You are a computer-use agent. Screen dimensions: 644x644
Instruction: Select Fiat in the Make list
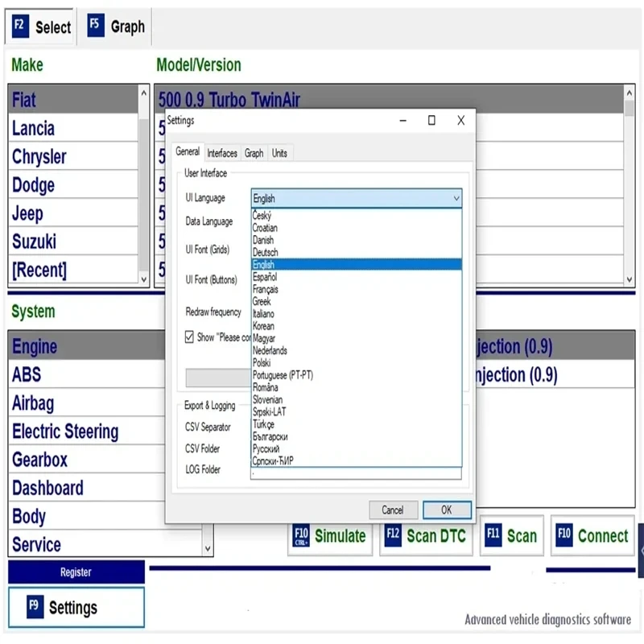click(73, 99)
